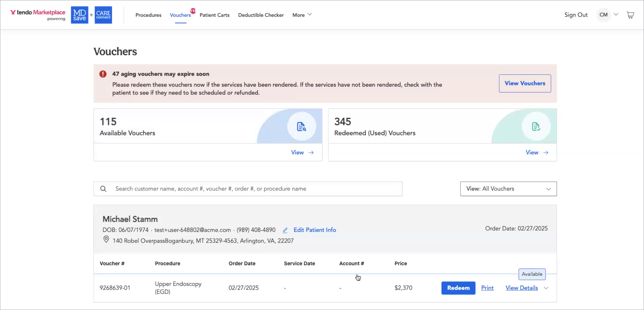
Task: Click the tendo Marketplace logo
Action: [38, 13]
